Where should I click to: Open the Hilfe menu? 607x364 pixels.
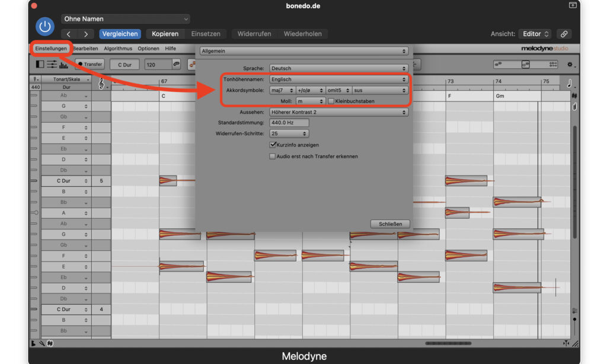click(170, 49)
